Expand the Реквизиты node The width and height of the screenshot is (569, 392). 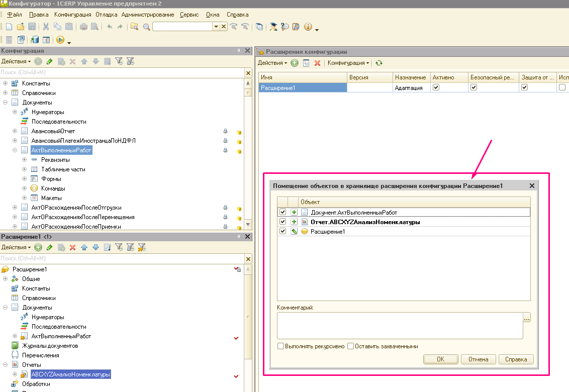tap(24, 159)
